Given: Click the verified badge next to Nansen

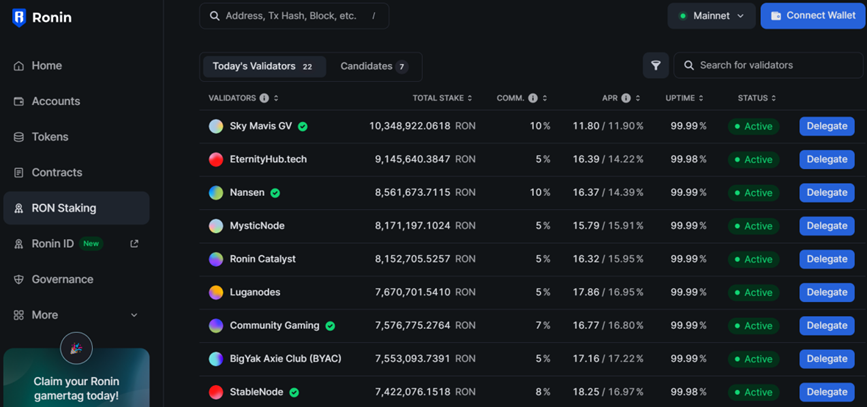Looking at the screenshot, I should click(275, 193).
